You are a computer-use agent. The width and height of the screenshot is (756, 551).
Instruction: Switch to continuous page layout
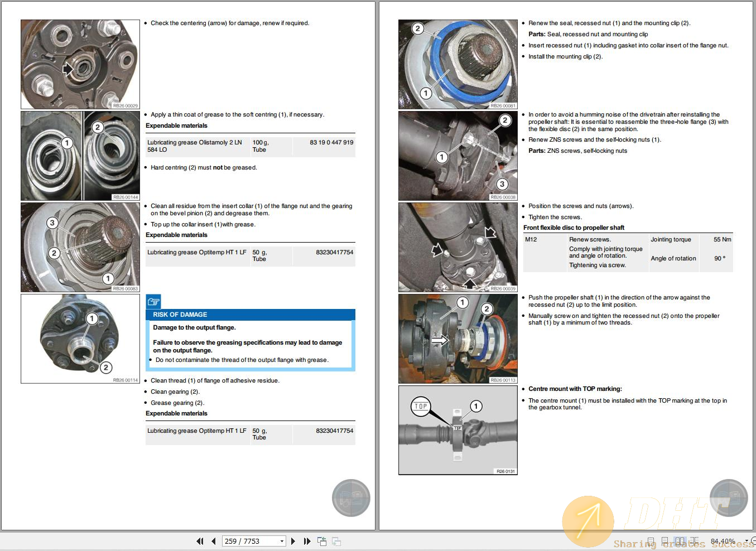pos(665,541)
